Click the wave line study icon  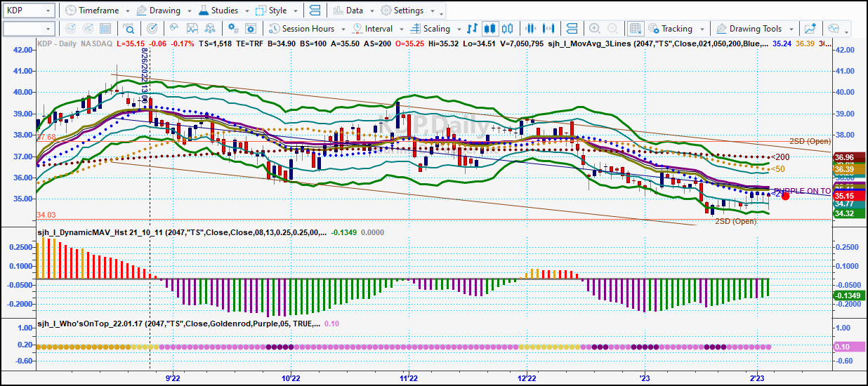[174, 29]
